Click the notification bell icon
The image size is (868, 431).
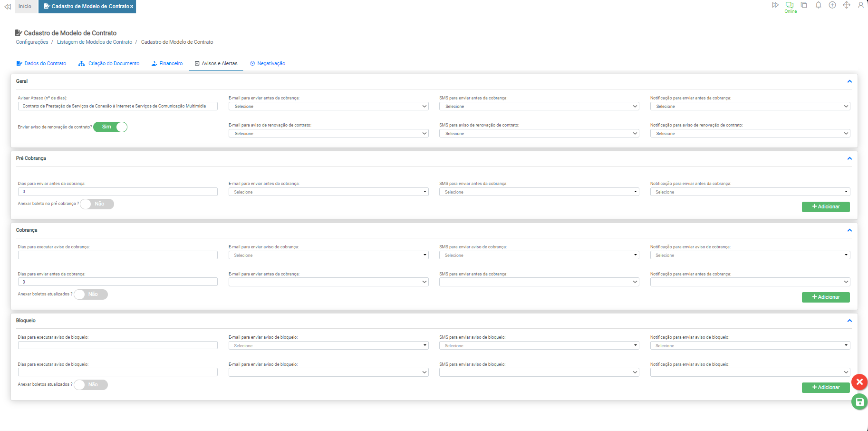(818, 5)
